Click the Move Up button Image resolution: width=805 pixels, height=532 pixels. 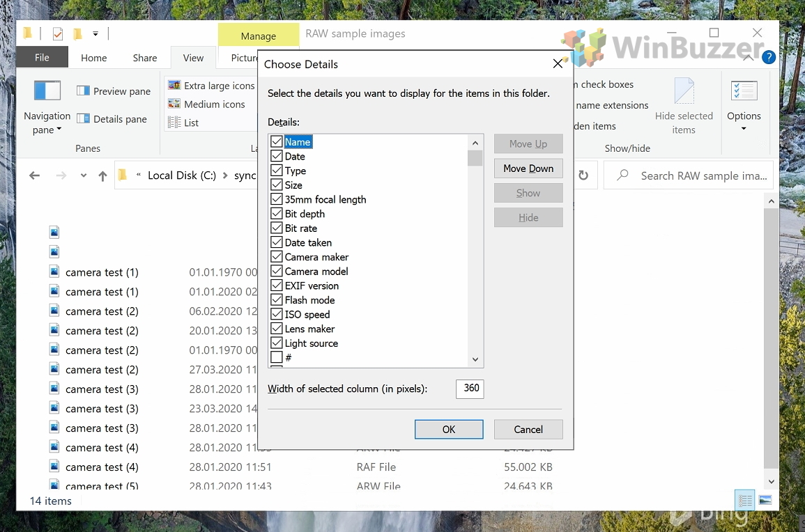pos(528,143)
